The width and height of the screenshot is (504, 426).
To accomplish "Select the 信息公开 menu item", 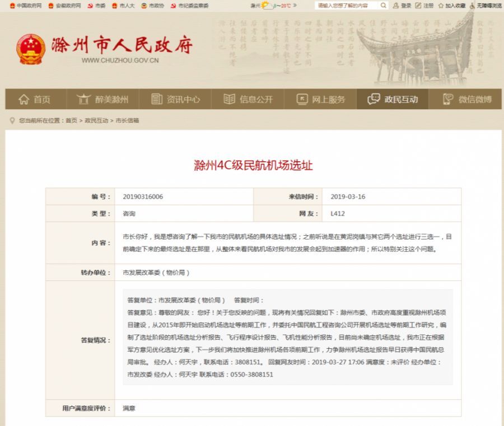I will 248,99.
